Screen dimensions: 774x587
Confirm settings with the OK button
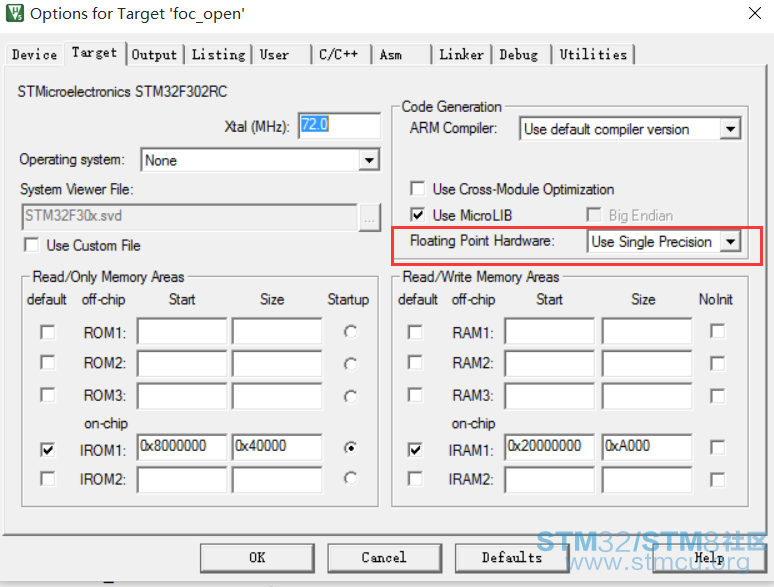pyautogui.click(x=257, y=558)
